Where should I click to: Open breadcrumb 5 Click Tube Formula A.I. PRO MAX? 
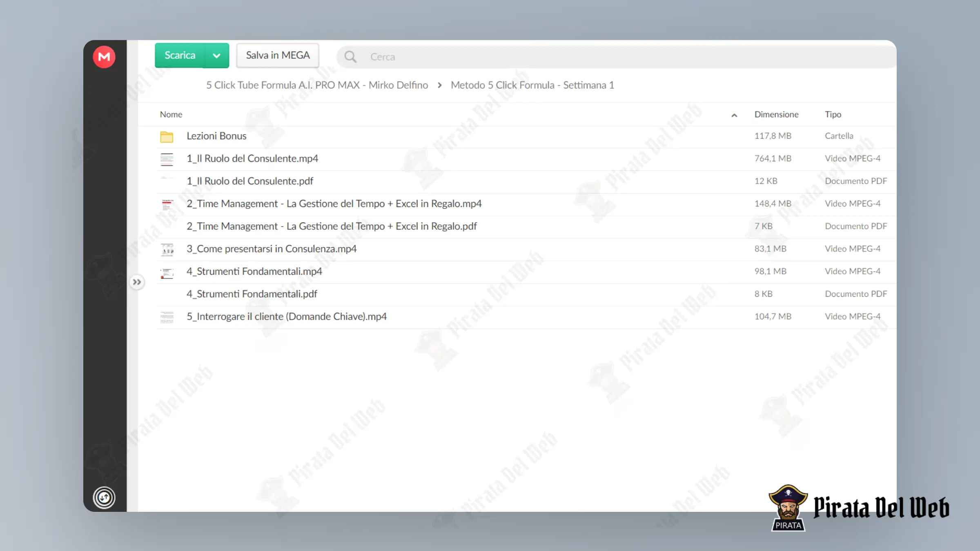[317, 85]
